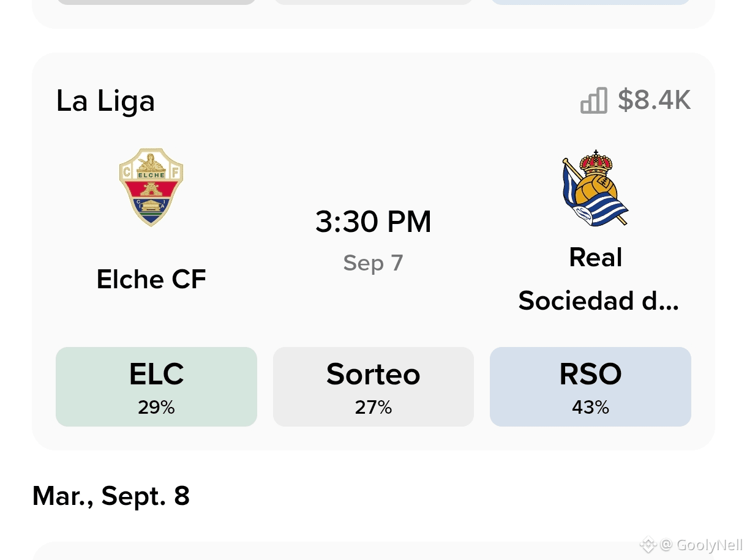Click the Real Sociedad team name text

598,279
